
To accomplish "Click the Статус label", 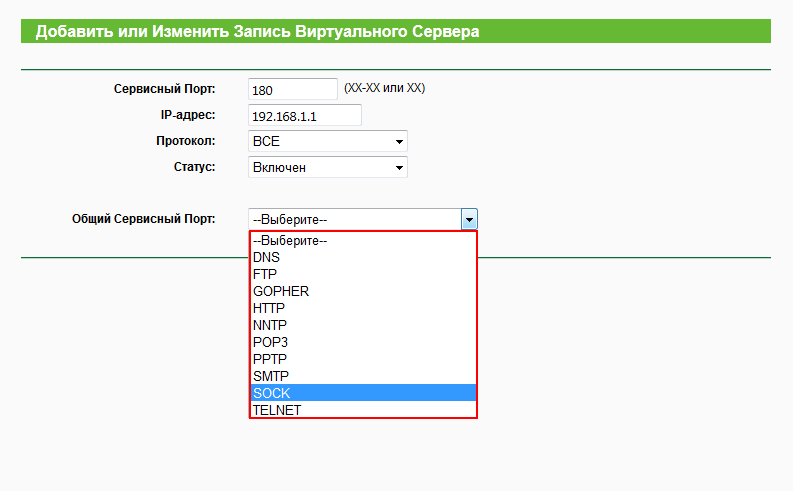I will pyautogui.click(x=194, y=167).
